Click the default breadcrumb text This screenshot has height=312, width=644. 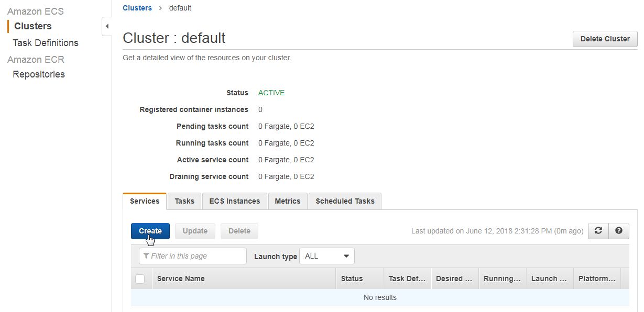point(180,8)
